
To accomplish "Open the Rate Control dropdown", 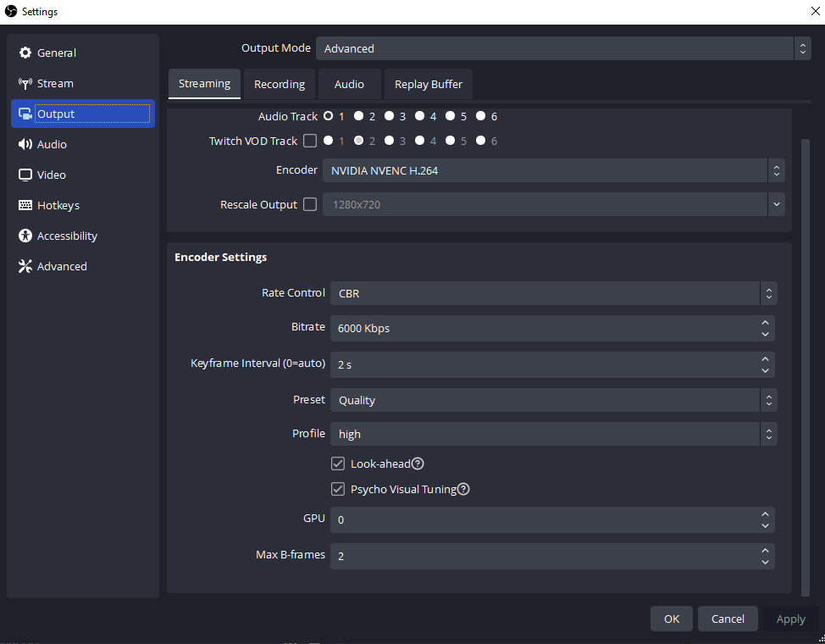I will (x=548, y=293).
